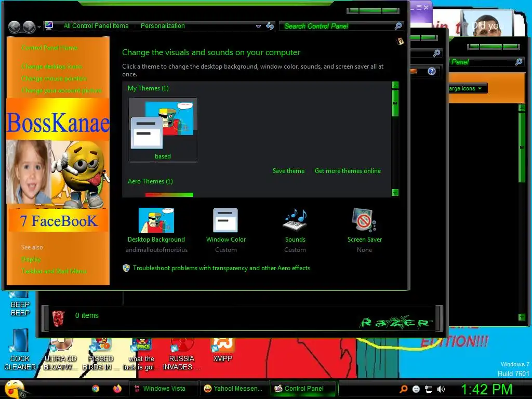Click Get more themes online

(x=348, y=171)
